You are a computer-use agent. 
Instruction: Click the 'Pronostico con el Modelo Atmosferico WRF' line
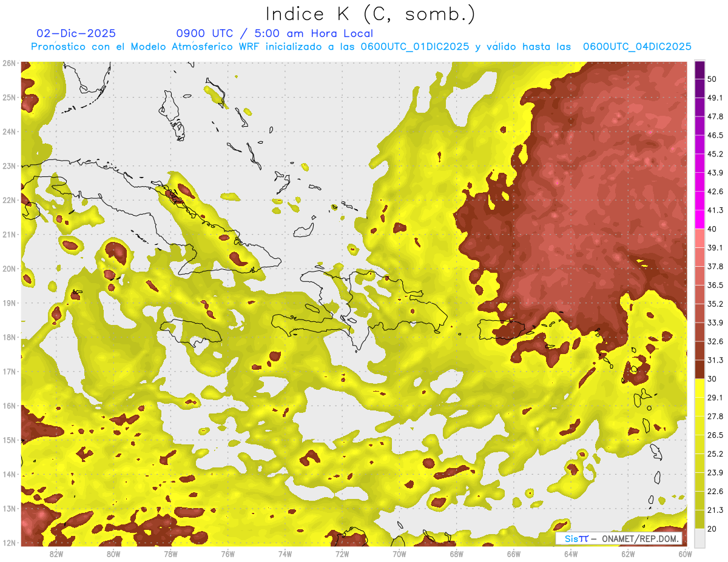(x=361, y=47)
